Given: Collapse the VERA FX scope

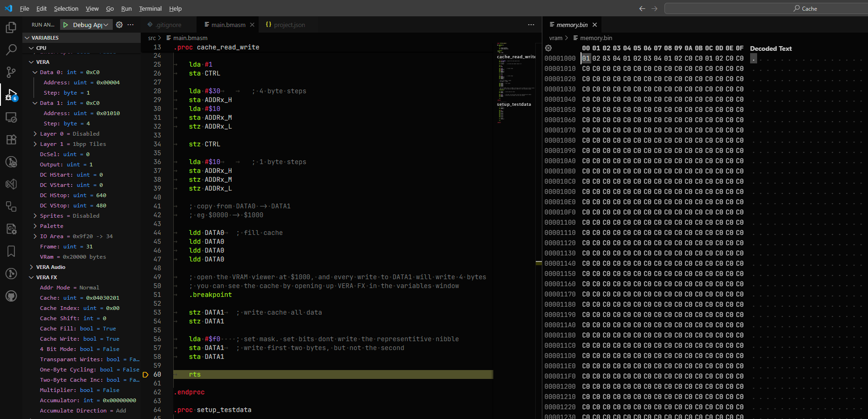Looking at the screenshot, I should [x=31, y=277].
